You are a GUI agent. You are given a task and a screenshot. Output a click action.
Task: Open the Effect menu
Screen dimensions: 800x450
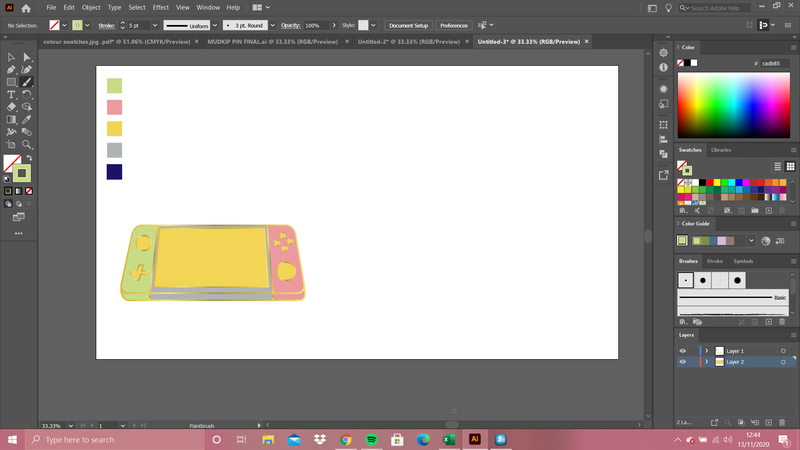click(161, 8)
